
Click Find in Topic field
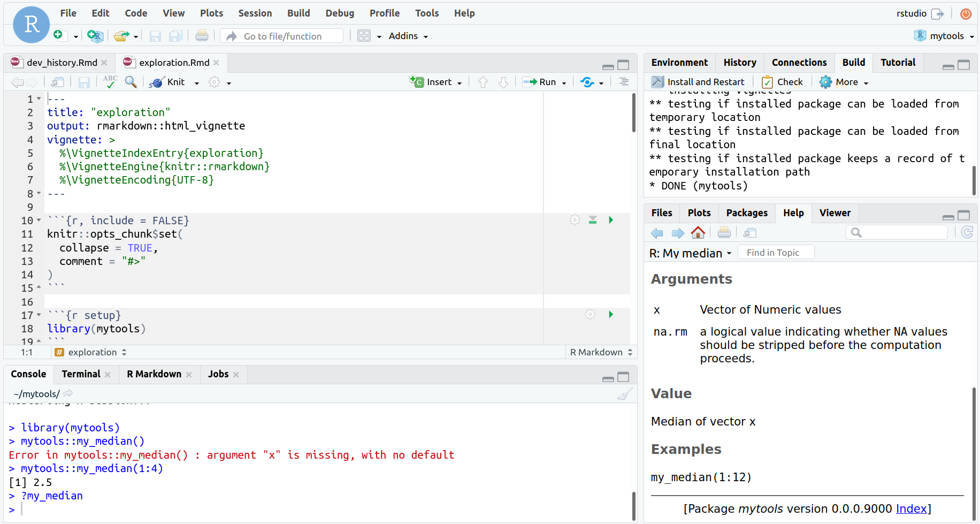point(776,253)
